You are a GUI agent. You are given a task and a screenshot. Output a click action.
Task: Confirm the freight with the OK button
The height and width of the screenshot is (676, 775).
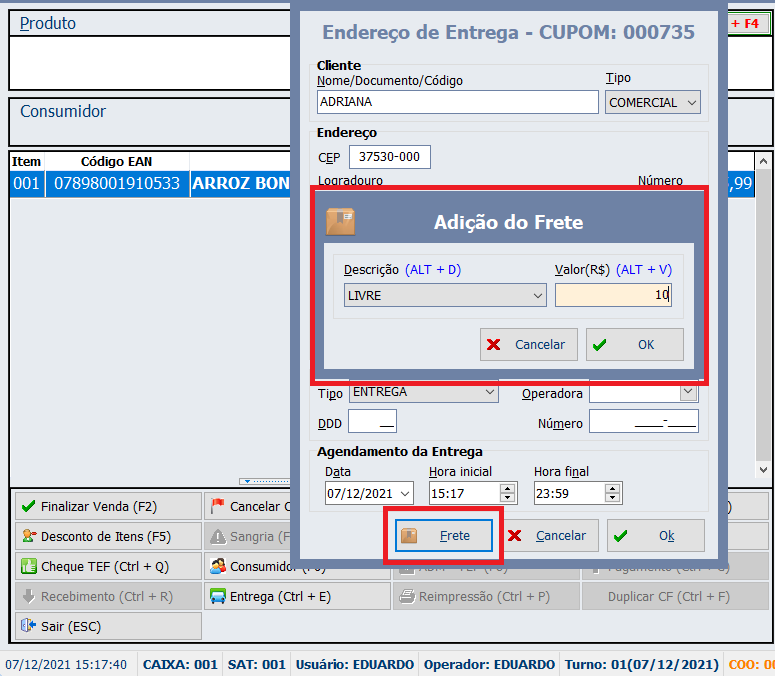coord(634,344)
